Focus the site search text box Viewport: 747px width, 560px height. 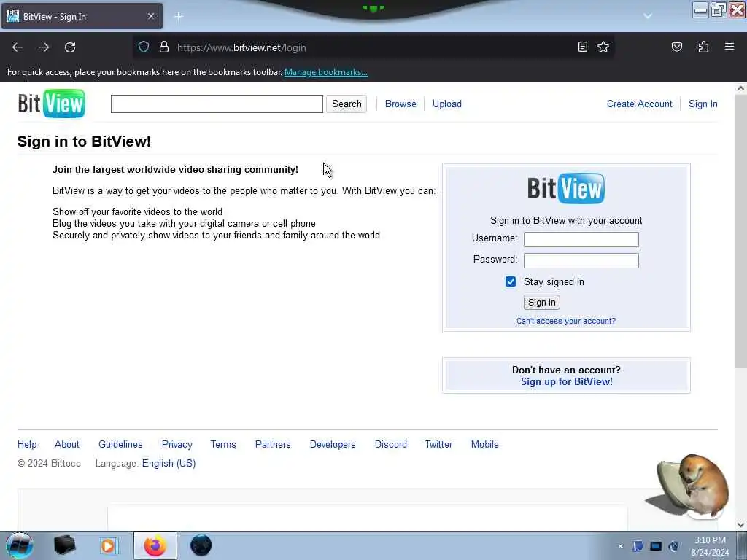click(x=217, y=104)
